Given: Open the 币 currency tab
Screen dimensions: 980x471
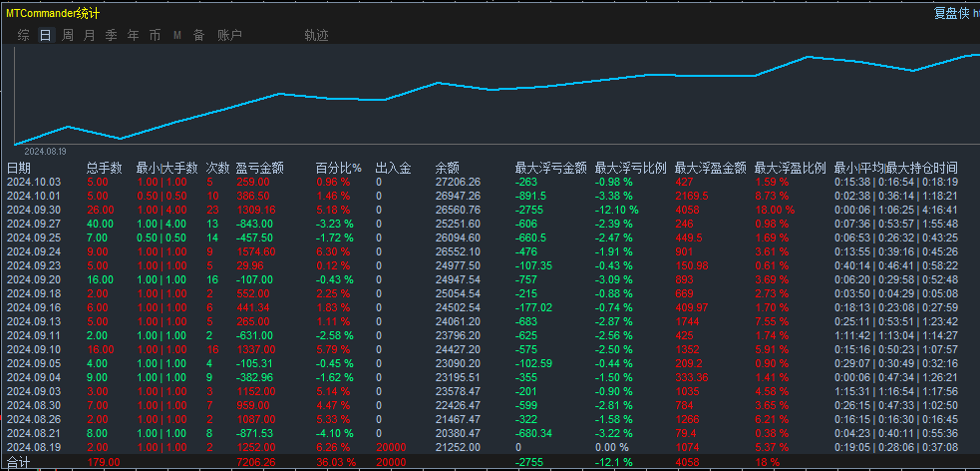Looking at the screenshot, I should click(155, 35).
